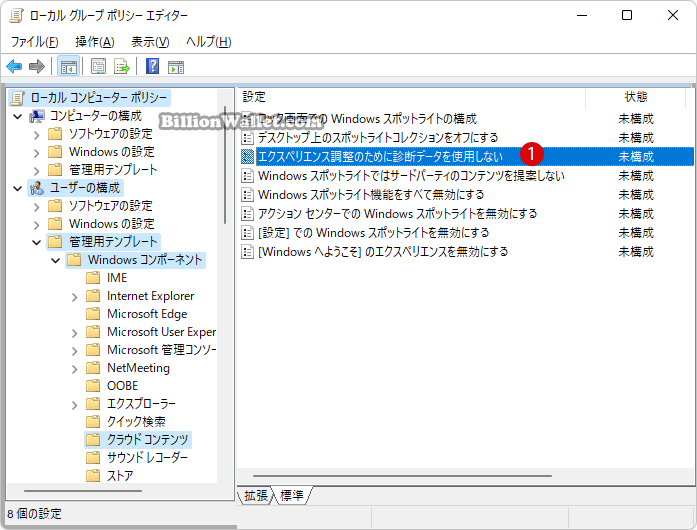This screenshot has width=697, height=530.
Task: Switch to the 拡張 tab
Action: (256, 495)
